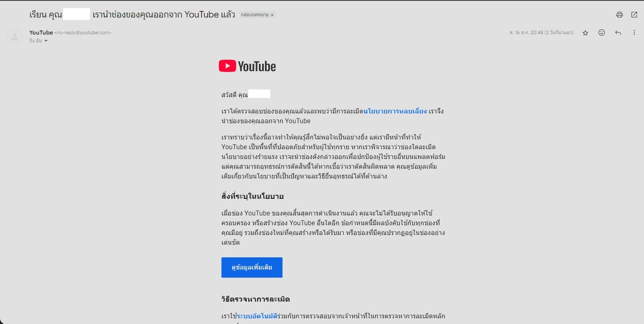Open the นโยบายการหลบเลี่ยง policy link

click(x=395, y=111)
